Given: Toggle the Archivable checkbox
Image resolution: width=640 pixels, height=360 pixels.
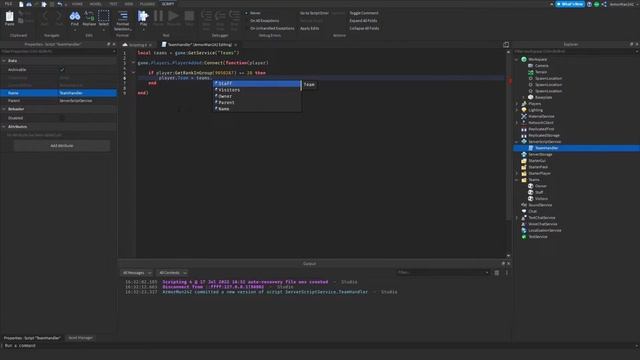Looking at the screenshot, I should tap(62, 70).
